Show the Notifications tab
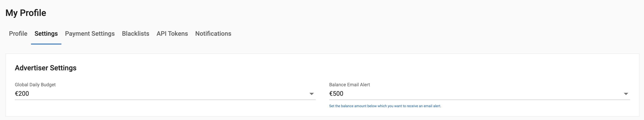The image size is (644, 120). click(213, 34)
